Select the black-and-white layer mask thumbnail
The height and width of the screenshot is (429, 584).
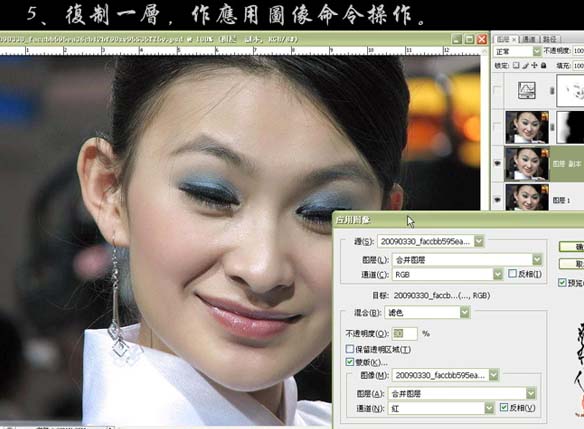tap(570, 127)
